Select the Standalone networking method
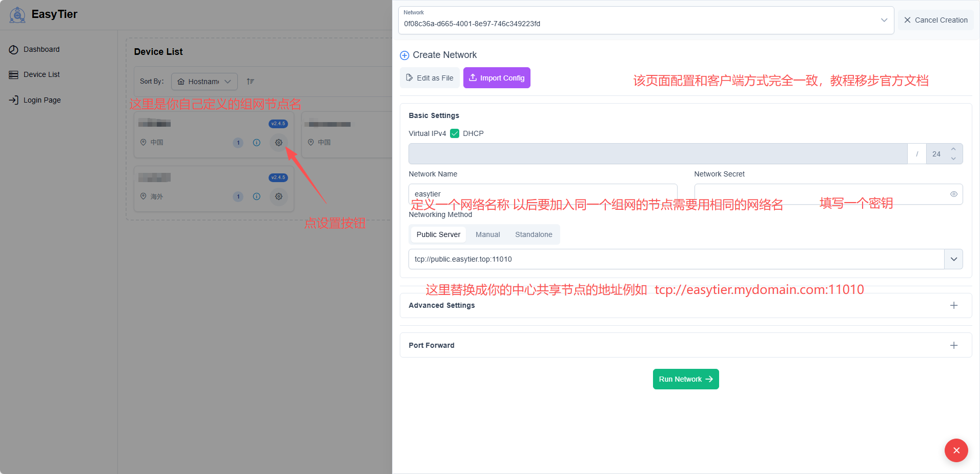Image resolution: width=980 pixels, height=474 pixels. pos(534,234)
